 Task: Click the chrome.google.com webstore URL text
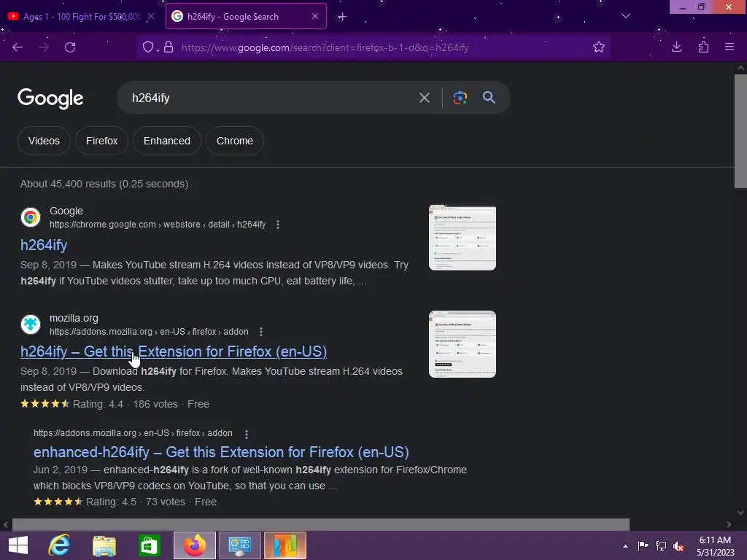(x=158, y=225)
